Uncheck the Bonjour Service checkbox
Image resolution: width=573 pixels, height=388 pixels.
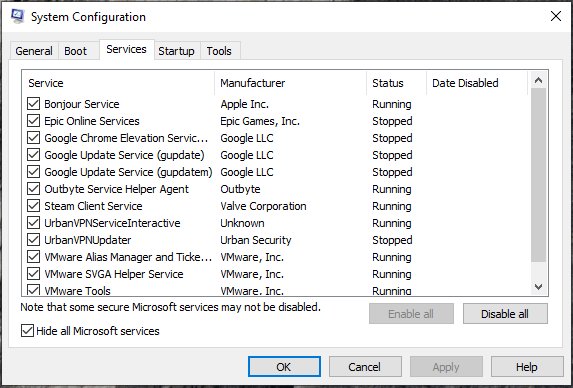(x=34, y=104)
